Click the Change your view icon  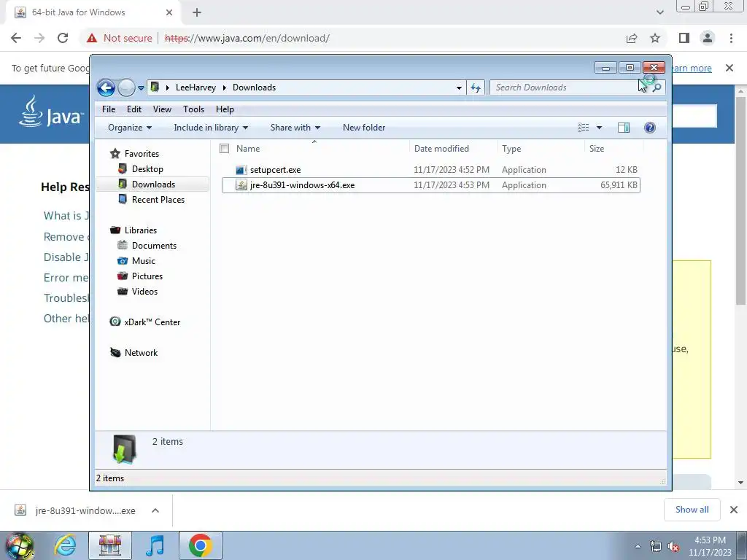pos(583,128)
